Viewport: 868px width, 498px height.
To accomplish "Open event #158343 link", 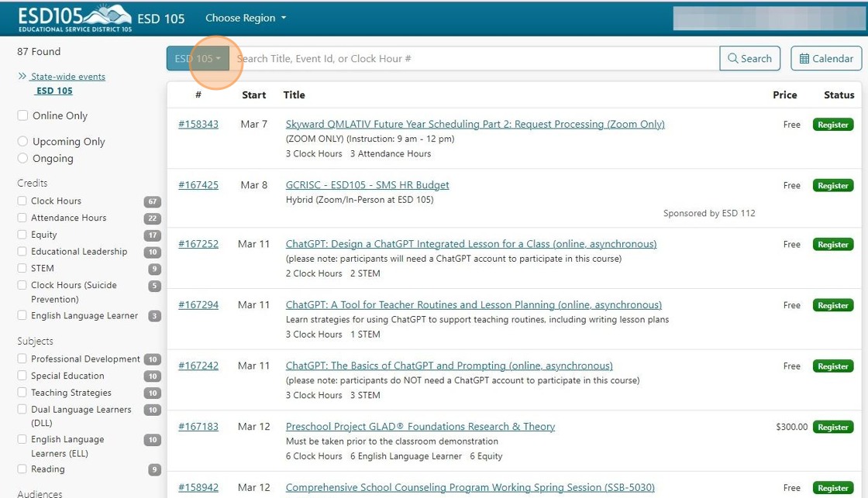I will pos(198,124).
